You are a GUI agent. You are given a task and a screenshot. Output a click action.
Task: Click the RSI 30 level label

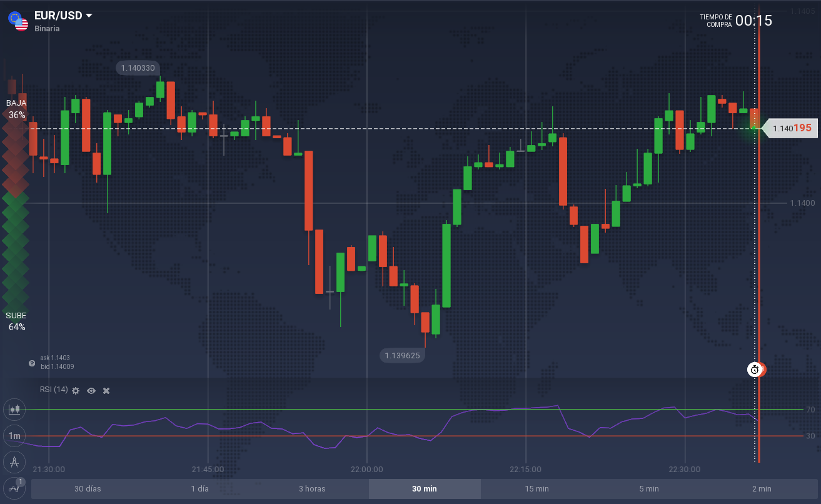coord(810,436)
